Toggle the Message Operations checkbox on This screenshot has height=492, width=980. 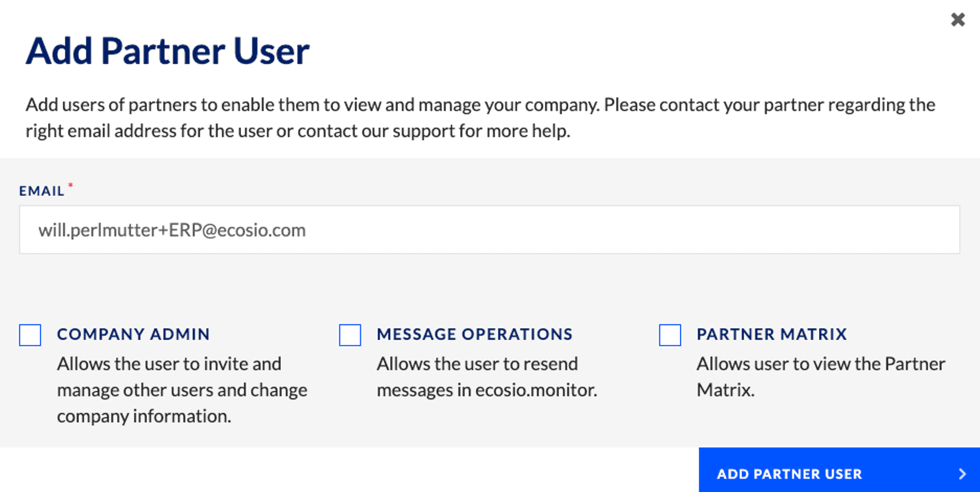pos(349,335)
